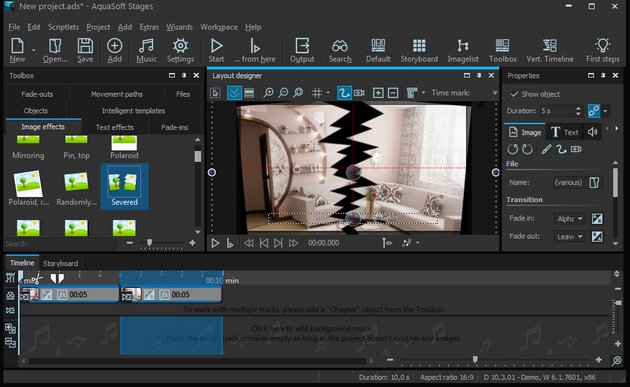Screen dimensions: 630x387
Task: Jump to previous image in preview
Action: tap(264, 243)
